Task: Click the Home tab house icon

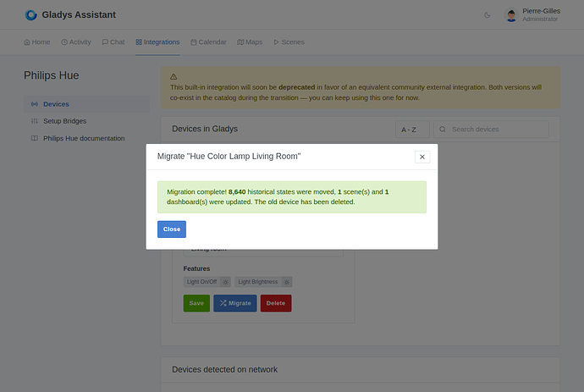Action: pos(27,42)
